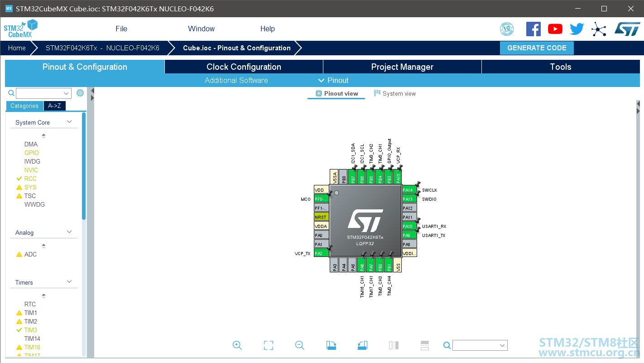644x363 pixels.
Task: Collapse the Analog category
Action: [69, 232]
